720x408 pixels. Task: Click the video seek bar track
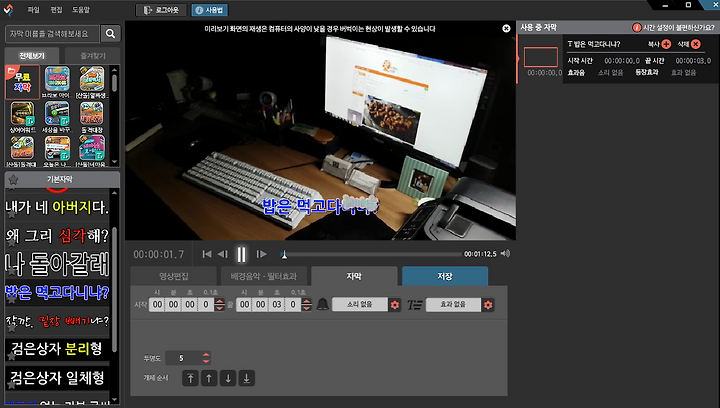[371, 254]
